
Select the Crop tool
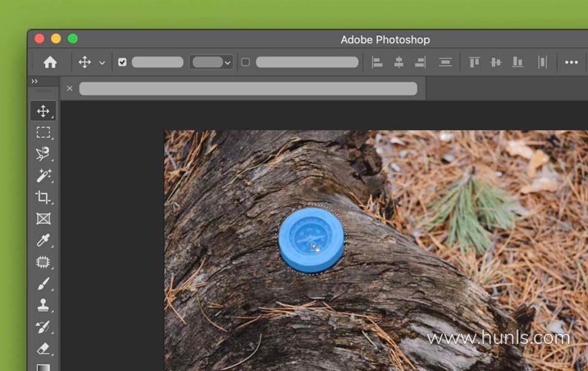point(43,197)
